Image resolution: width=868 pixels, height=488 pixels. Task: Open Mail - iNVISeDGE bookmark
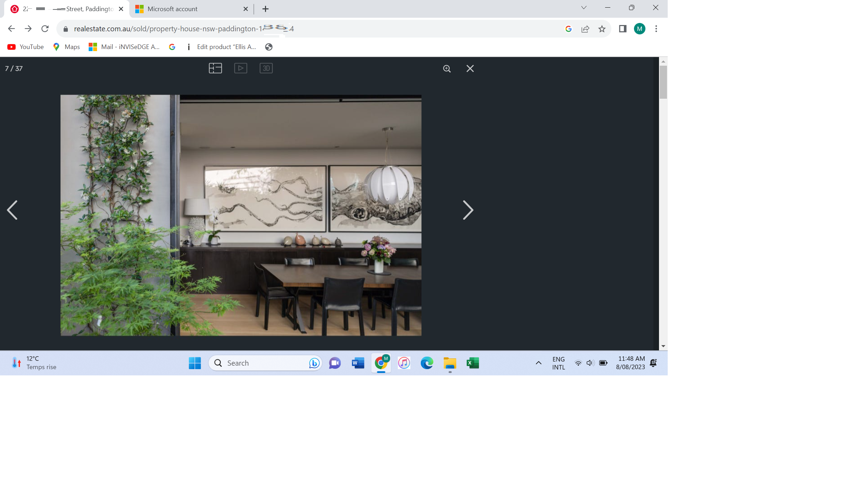coord(124,47)
